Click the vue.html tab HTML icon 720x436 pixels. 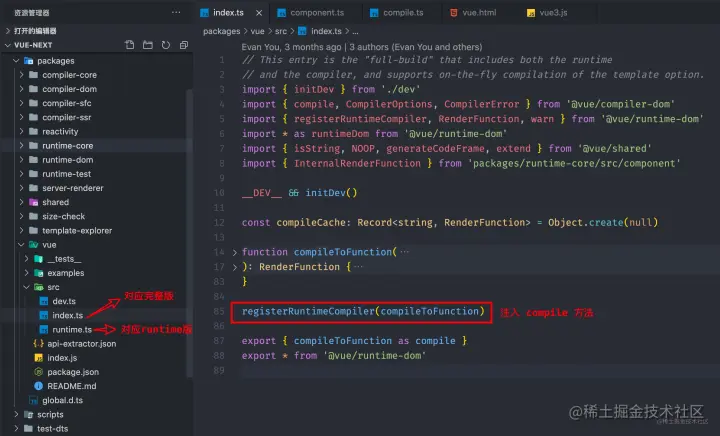point(453,13)
